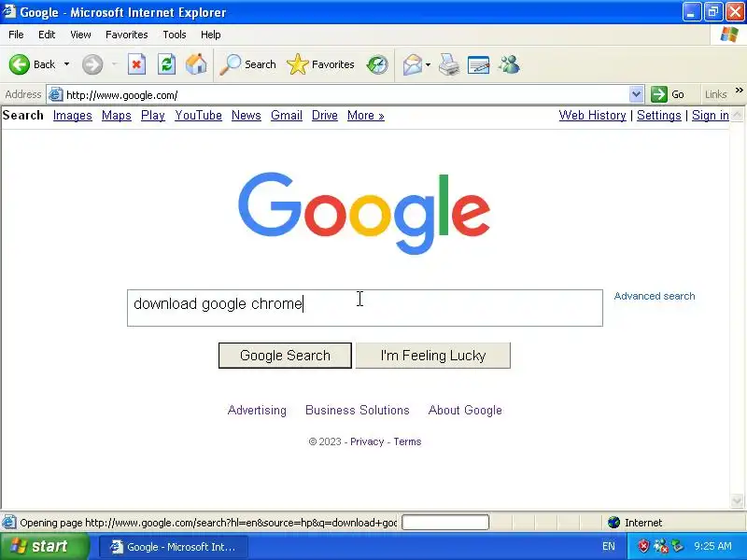
Task: Refresh the page using green arrows icon
Action: coord(166,64)
